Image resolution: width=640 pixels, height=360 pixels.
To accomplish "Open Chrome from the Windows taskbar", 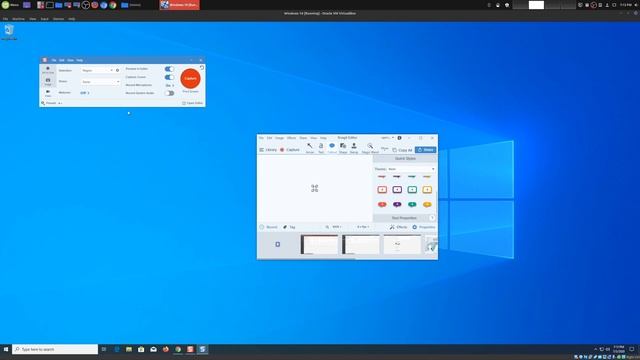I will click(x=178, y=349).
